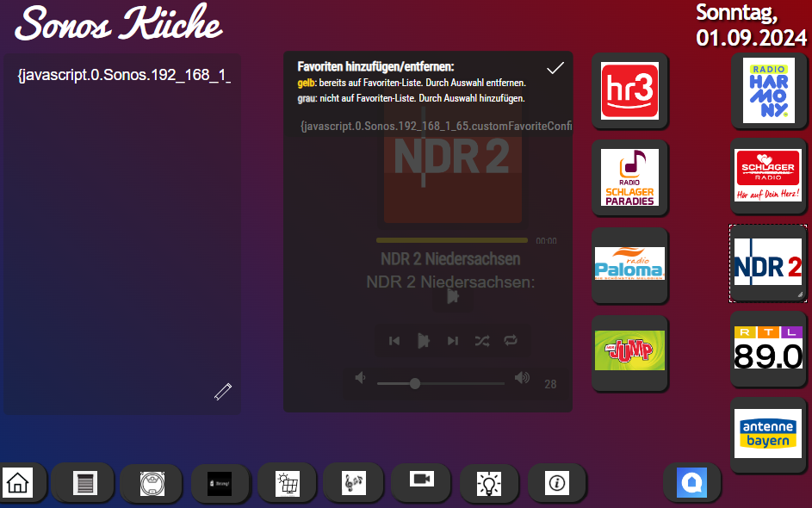Confirm favorites with the checkmark
The height and width of the screenshot is (508, 812).
[x=555, y=68]
